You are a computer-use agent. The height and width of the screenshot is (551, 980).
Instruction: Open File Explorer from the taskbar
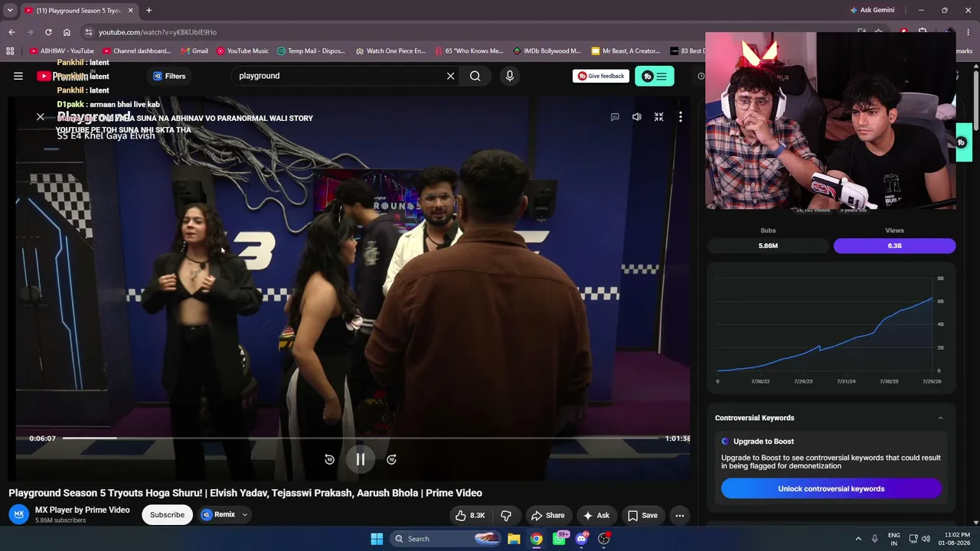point(514,539)
